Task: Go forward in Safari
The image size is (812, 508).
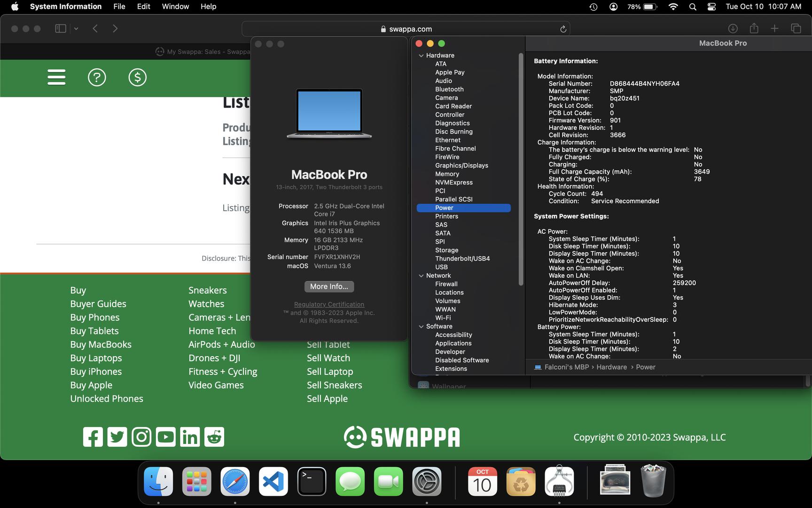Action: (115, 29)
